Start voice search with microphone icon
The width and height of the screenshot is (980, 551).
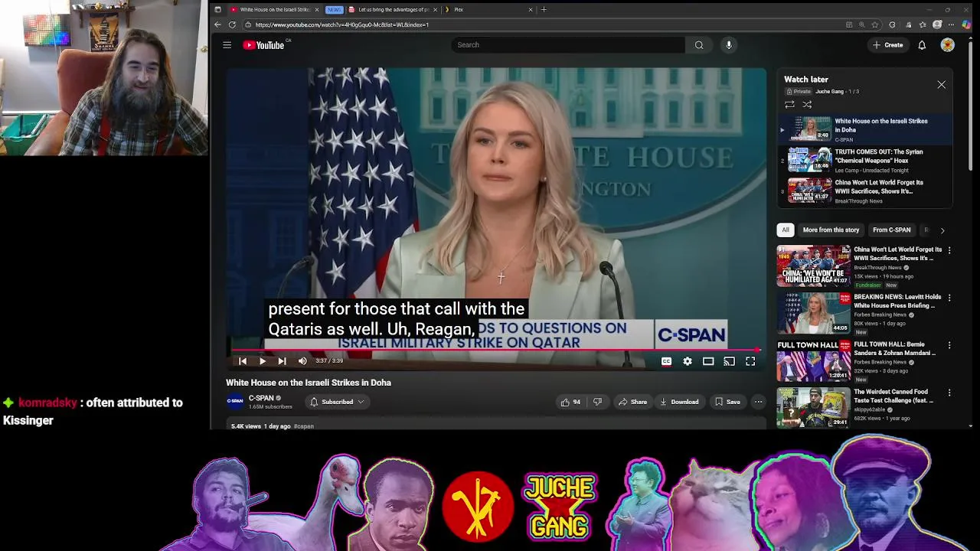point(729,45)
